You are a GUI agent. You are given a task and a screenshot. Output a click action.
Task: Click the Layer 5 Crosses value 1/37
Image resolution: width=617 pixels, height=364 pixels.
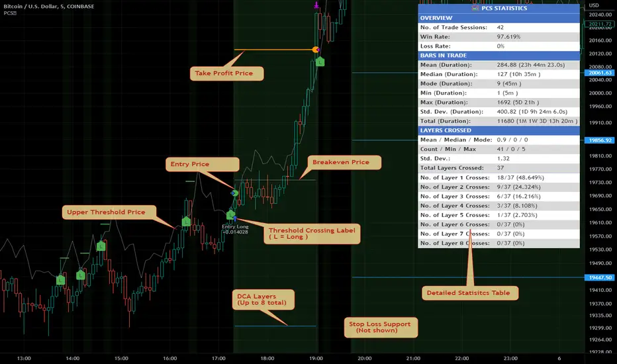pos(517,215)
